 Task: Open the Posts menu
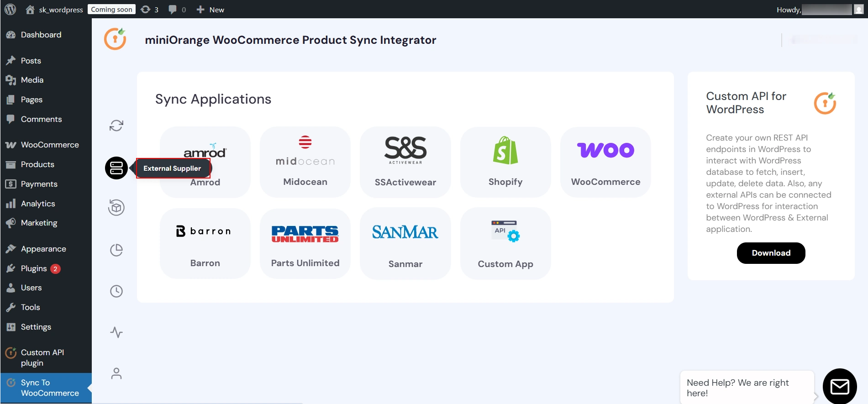pyautogui.click(x=46, y=61)
